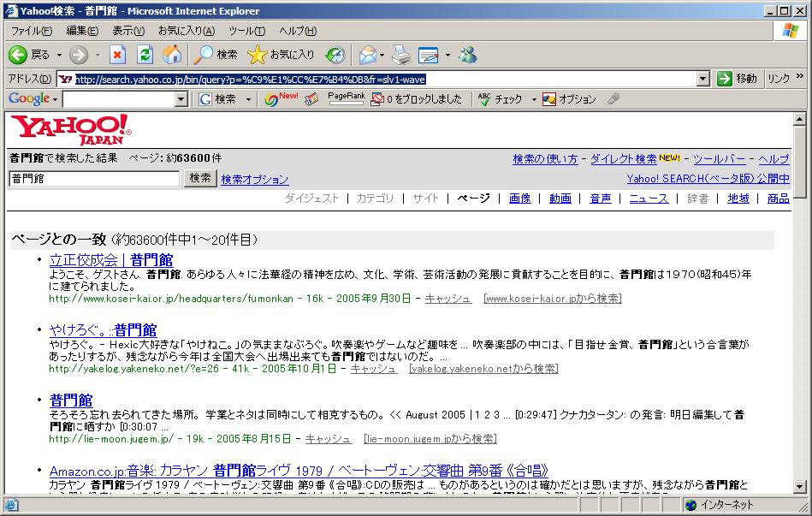Click the Back navigation arrow icon
The width and height of the screenshot is (812, 516).
18,55
